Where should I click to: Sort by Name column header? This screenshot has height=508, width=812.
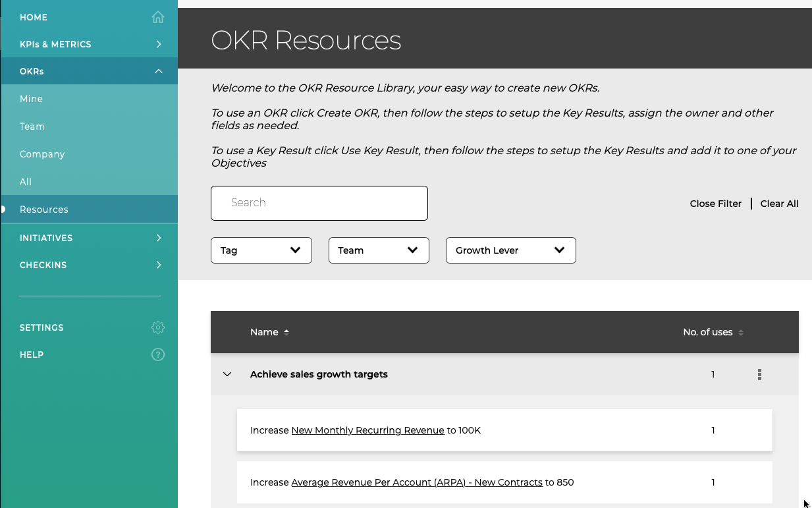264,332
